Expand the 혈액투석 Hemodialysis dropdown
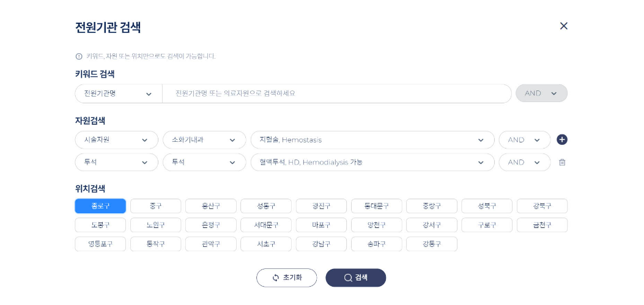The height and width of the screenshot is (305, 644). point(372,162)
